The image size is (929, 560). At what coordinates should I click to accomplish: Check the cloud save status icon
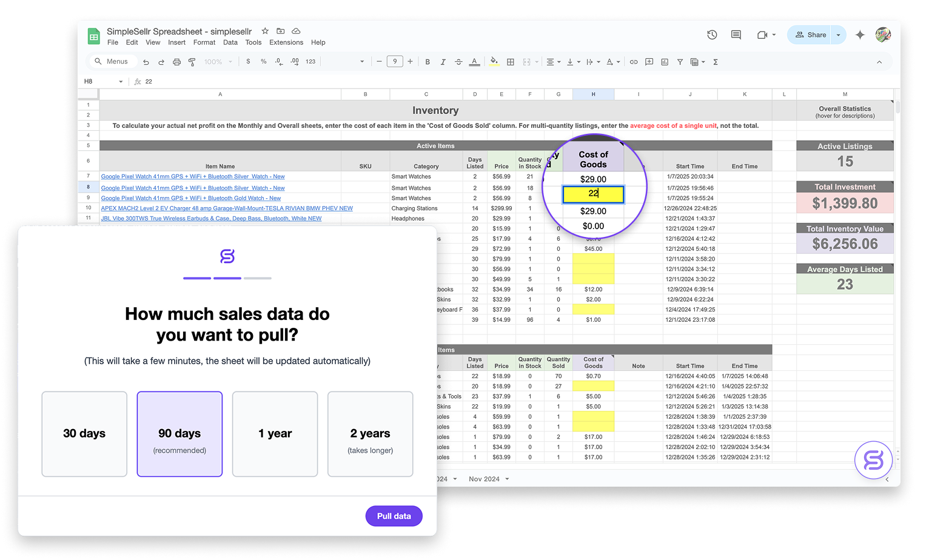point(296,31)
